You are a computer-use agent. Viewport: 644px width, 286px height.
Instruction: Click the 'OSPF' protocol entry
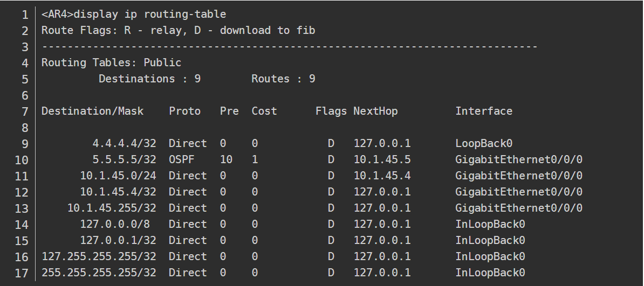coord(182,159)
